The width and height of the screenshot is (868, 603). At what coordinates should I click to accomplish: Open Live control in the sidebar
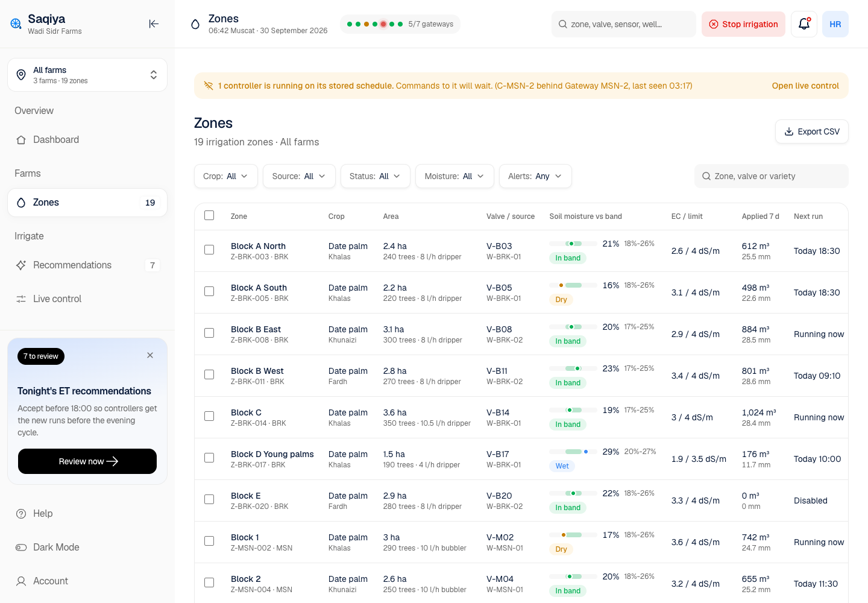[x=87, y=299]
